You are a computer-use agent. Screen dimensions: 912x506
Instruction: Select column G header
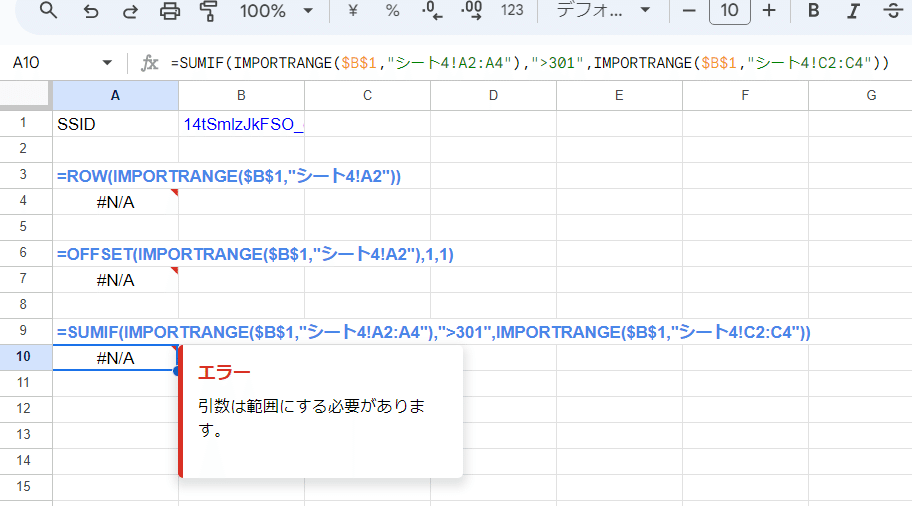(861, 95)
